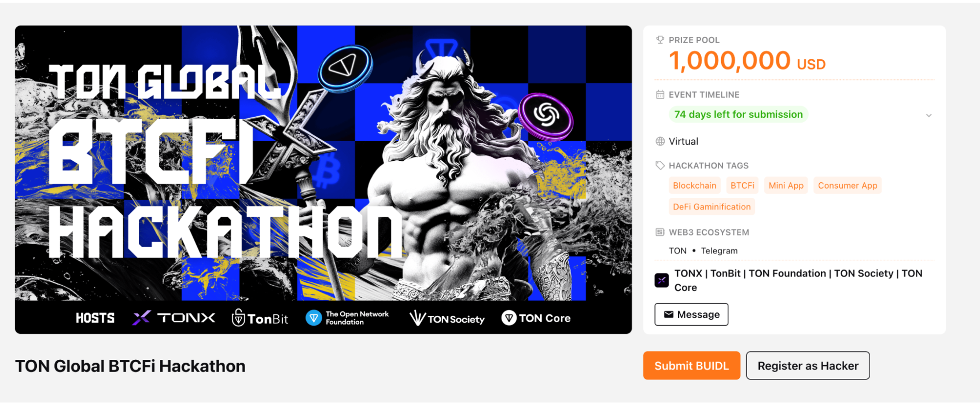Select the BTCFi tag
980x404 pixels.
click(x=742, y=185)
